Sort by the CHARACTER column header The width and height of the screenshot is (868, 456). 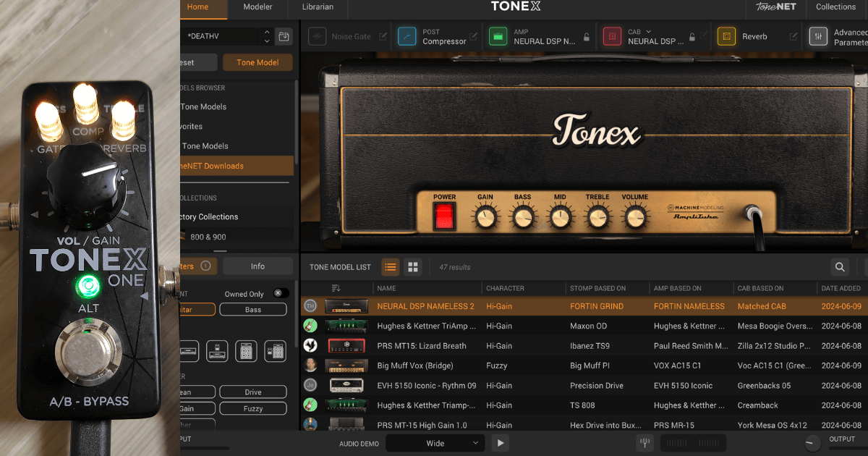point(505,288)
